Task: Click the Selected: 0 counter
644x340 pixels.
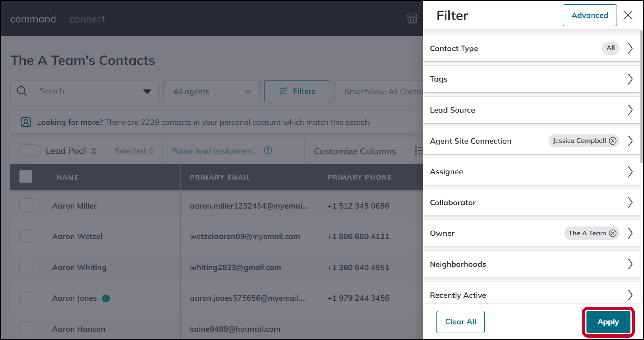Action: (134, 151)
